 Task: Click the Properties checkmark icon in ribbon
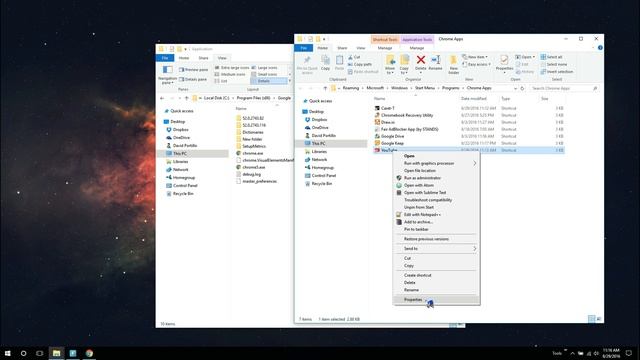coord(504,60)
